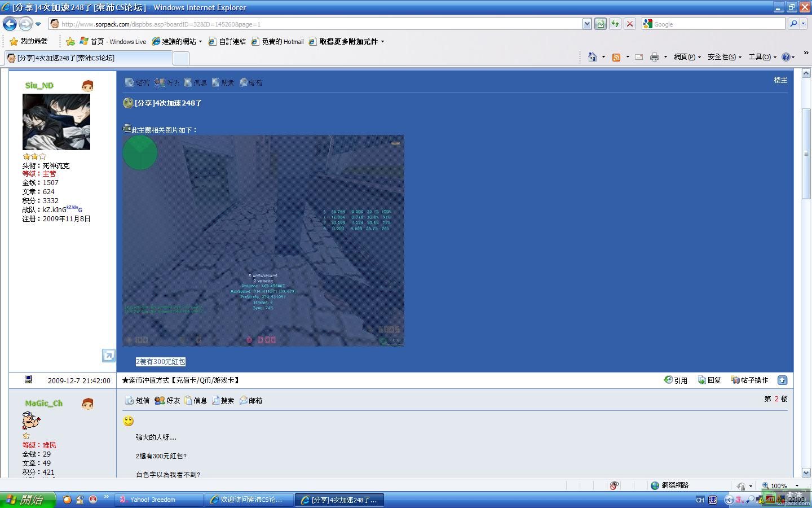Open the 網頁(P) page menu
The image size is (812, 508).
[687, 57]
